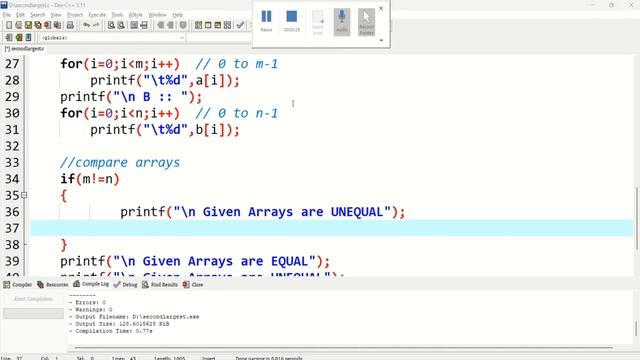This screenshot has height=360, width=640.
Task: Open the Help menu
Action: pos(178,15)
